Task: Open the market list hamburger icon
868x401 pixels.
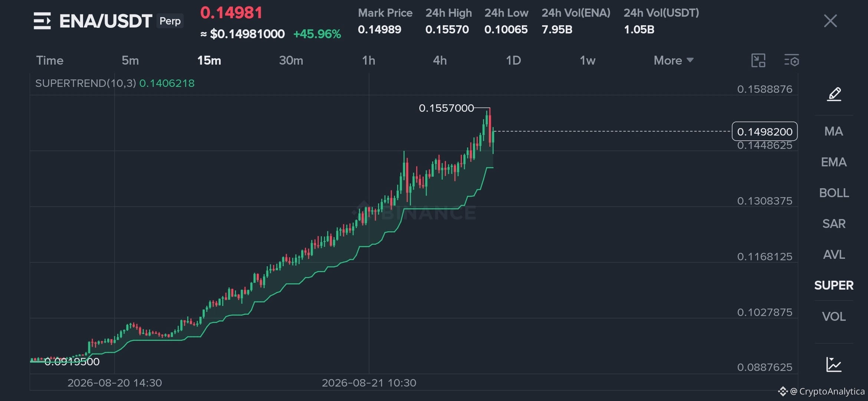Action: pos(42,21)
